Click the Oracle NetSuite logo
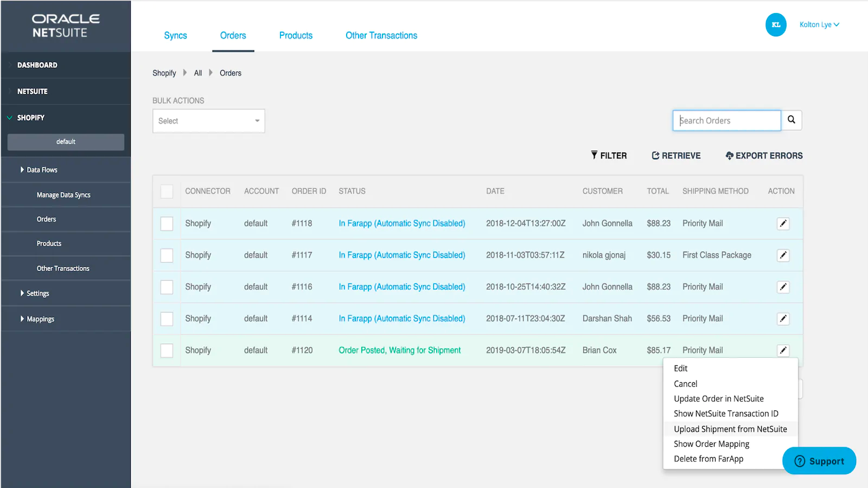 click(66, 25)
